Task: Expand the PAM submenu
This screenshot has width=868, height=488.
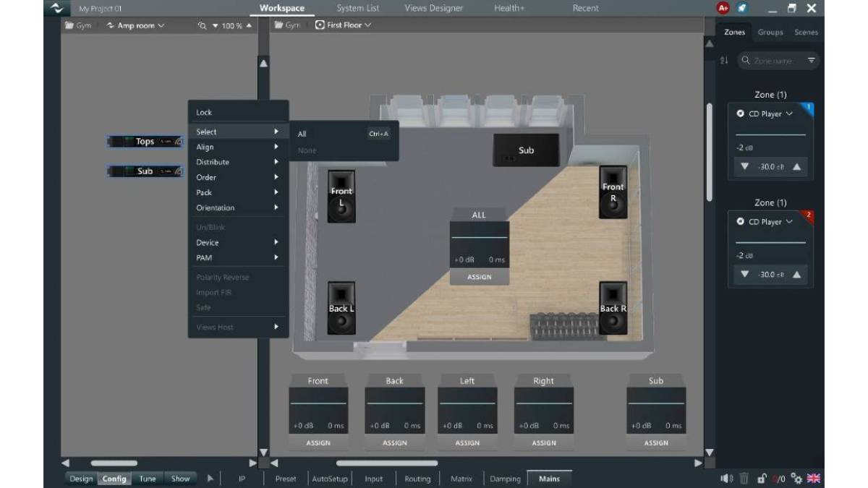Action: point(238,257)
